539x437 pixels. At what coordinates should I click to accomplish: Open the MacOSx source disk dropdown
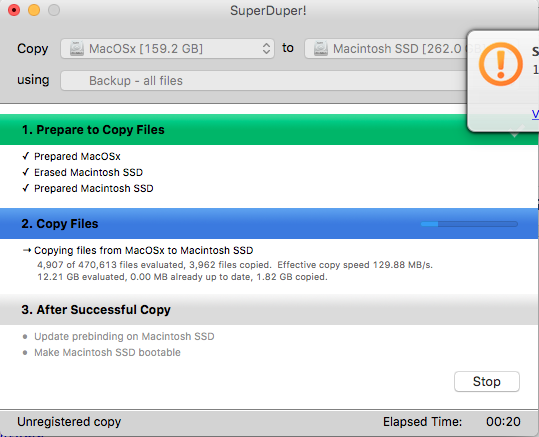167,48
